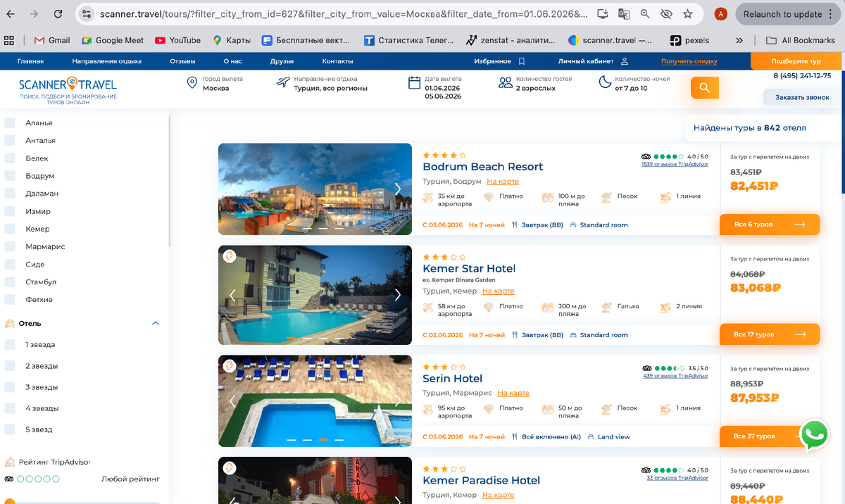The image size is (845, 504).
Task: Check the Бодрум region checkbox
Action: click(x=10, y=175)
